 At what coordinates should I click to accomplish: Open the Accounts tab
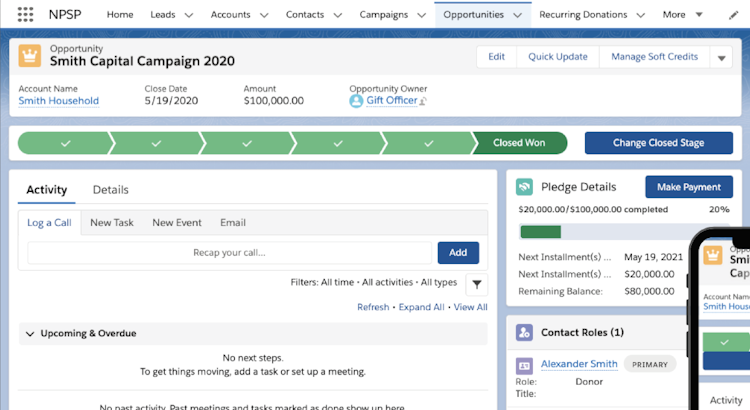coord(231,15)
